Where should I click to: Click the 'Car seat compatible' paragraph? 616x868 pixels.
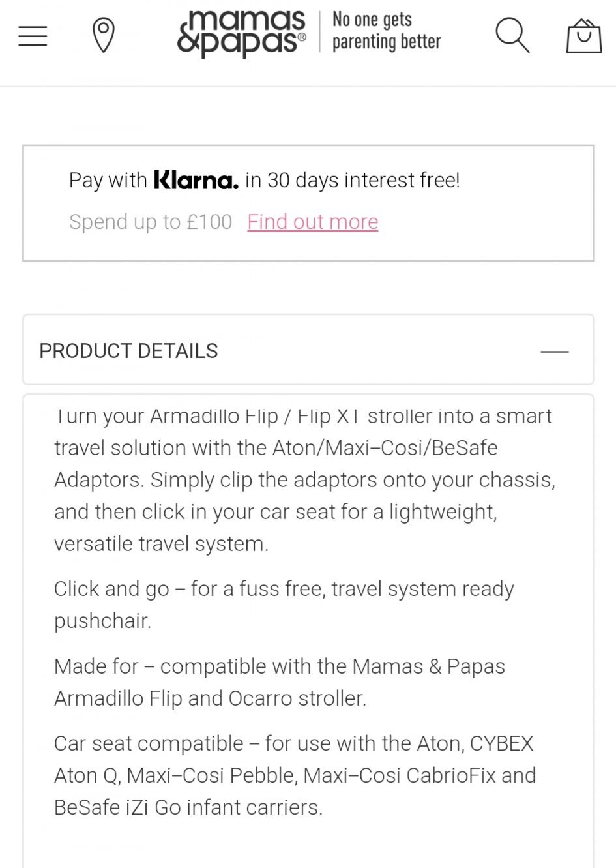(x=295, y=775)
